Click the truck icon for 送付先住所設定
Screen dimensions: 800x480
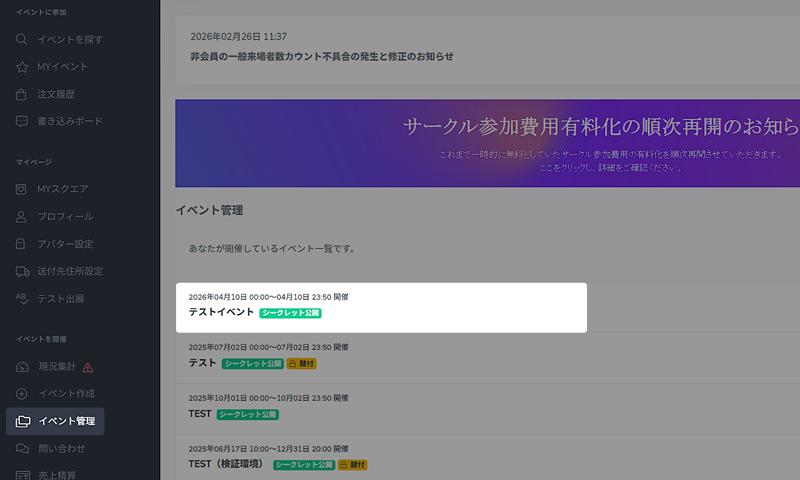pos(22,271)
